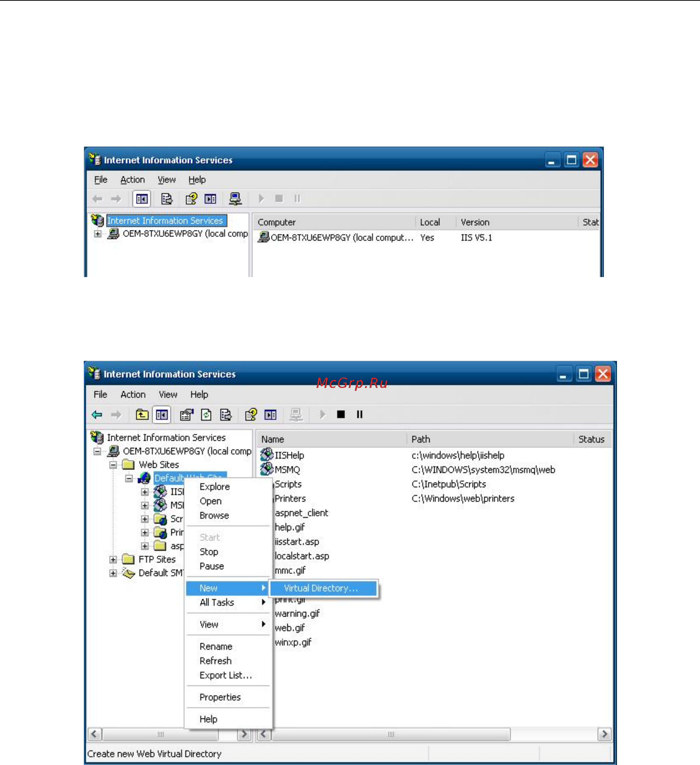Click the Stop square toolbar button in the lower window
This screenshot has height=765, width=700.
(341, 414)
